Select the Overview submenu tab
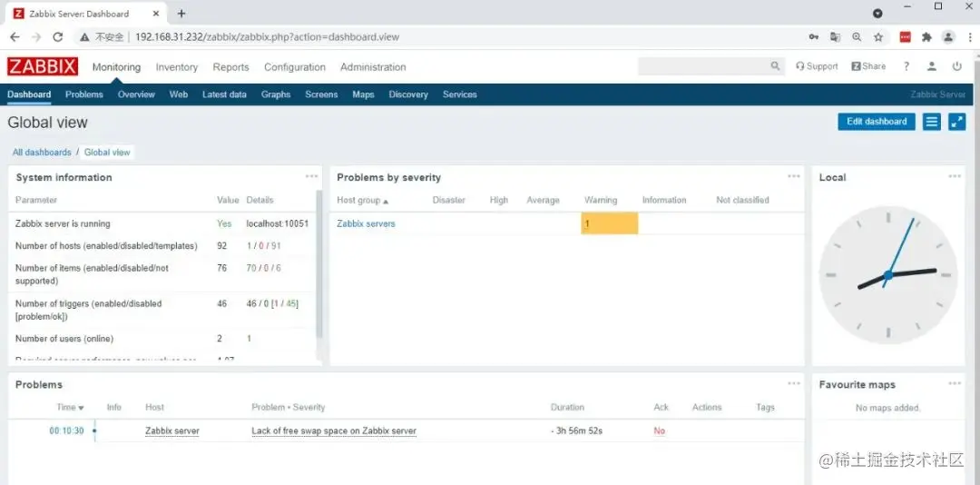Image resolution: width=980 pixels, height=485 pixels. click(x=136, y=94)
